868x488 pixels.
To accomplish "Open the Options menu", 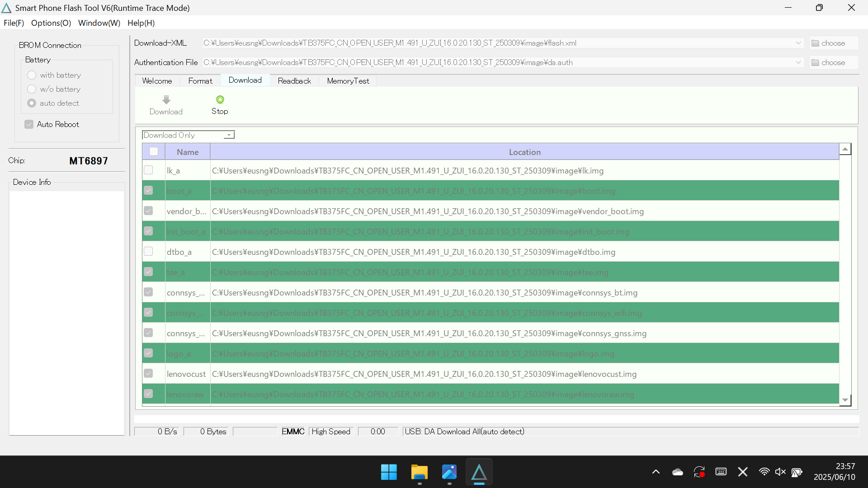I will click(50, 23).
